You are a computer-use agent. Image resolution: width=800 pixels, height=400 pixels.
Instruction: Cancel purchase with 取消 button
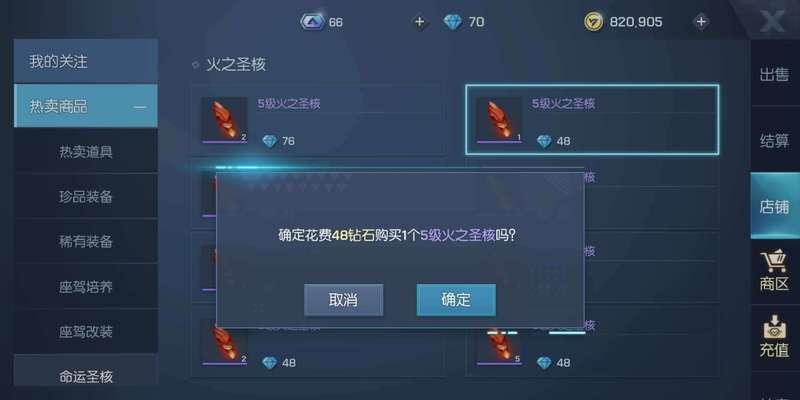pos(343,300)
